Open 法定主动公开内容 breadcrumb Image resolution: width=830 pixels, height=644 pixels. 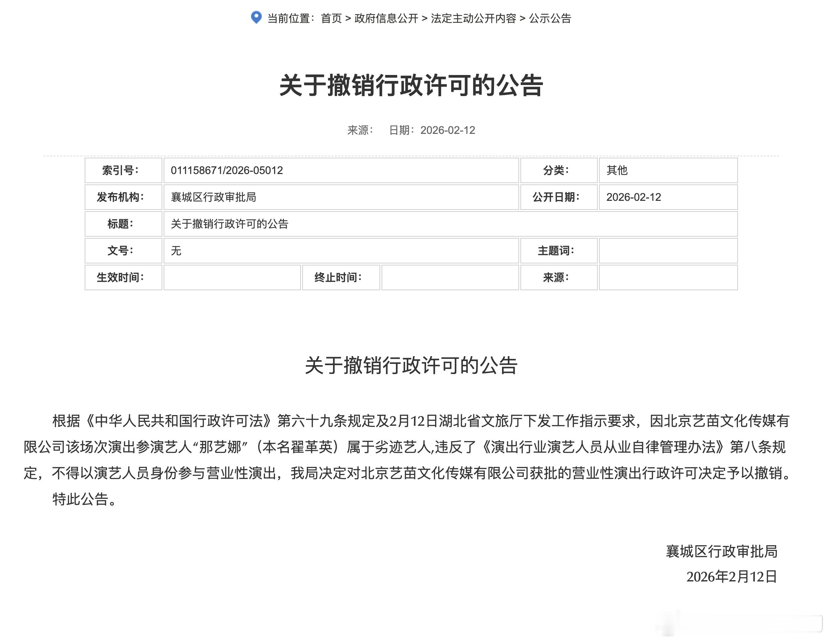473,18
